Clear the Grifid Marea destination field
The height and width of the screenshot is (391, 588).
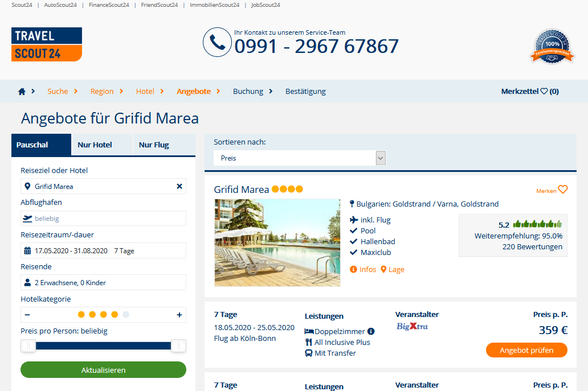pyautogui.click(x=179, y=186)
